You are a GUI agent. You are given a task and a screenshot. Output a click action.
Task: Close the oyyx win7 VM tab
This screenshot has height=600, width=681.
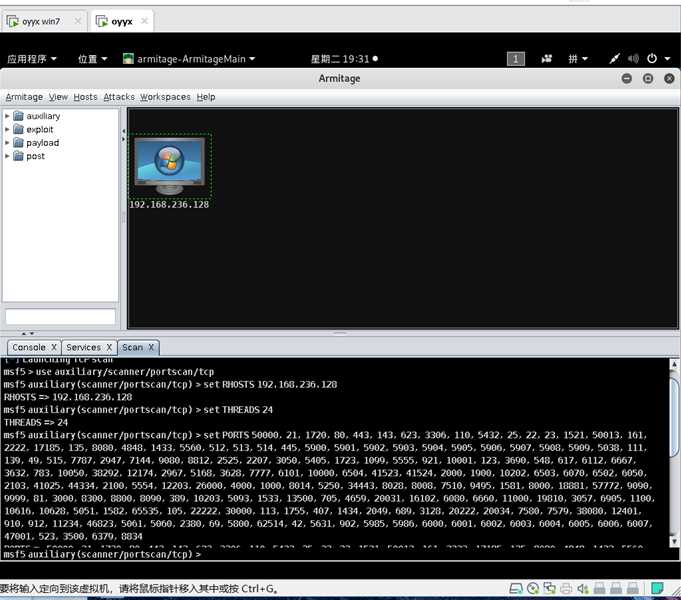click(x=77, y=21)
